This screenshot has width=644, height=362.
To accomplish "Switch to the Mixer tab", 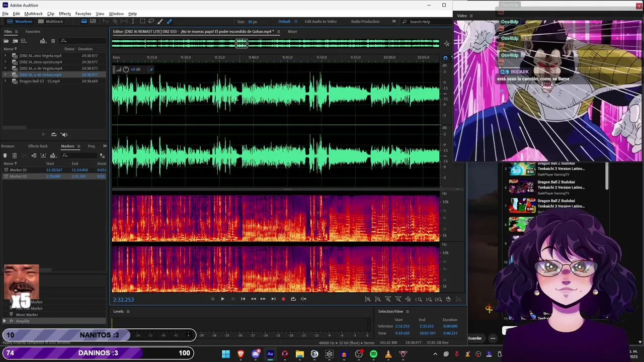I will 292,32.
